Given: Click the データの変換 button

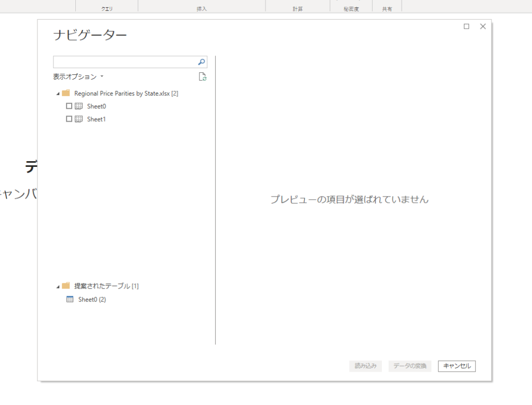Looking at the screenshot, I should 410,366.
